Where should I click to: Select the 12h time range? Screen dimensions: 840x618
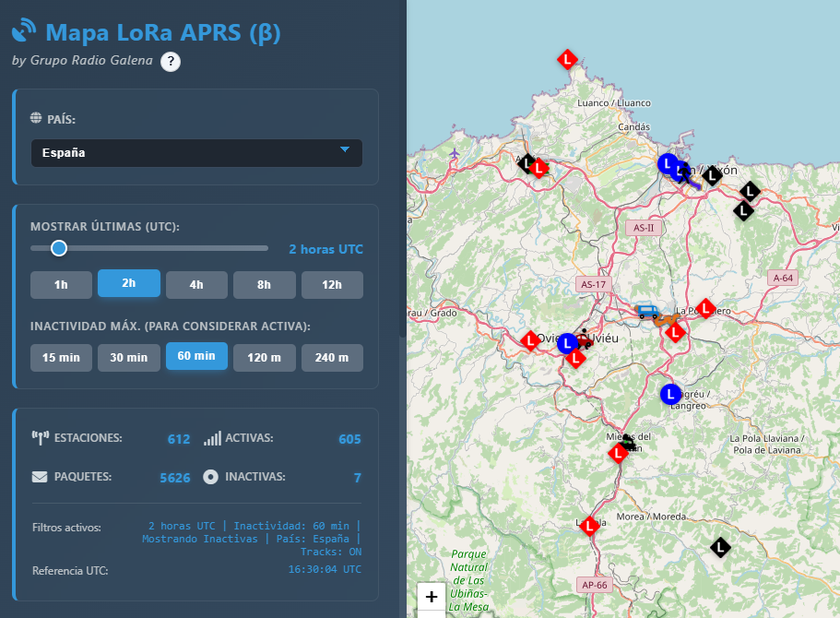332,284
